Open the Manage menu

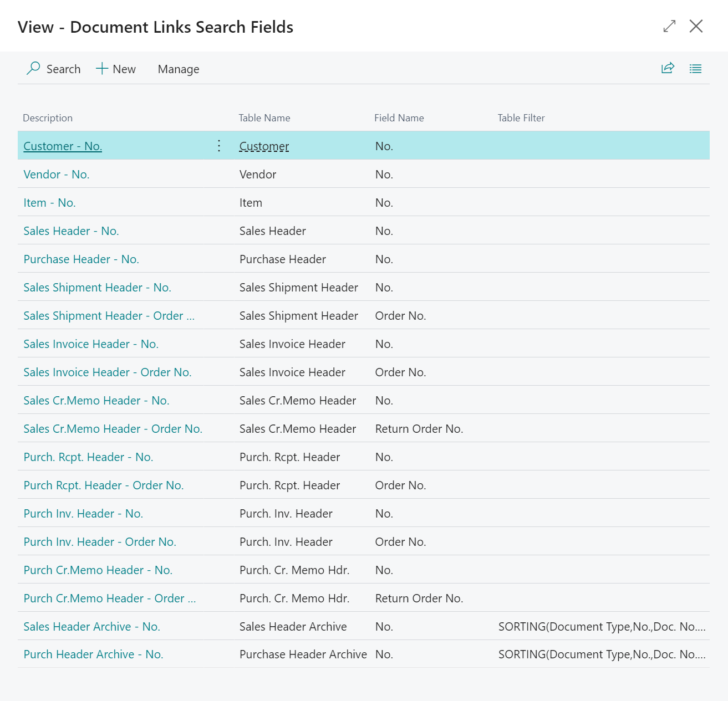[x=179, y=69]
